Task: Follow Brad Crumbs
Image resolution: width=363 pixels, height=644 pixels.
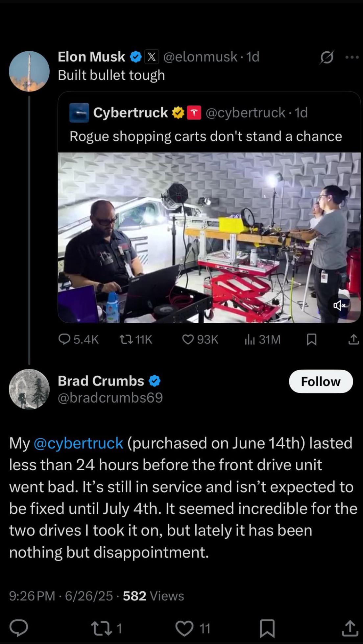Action: 321,382
